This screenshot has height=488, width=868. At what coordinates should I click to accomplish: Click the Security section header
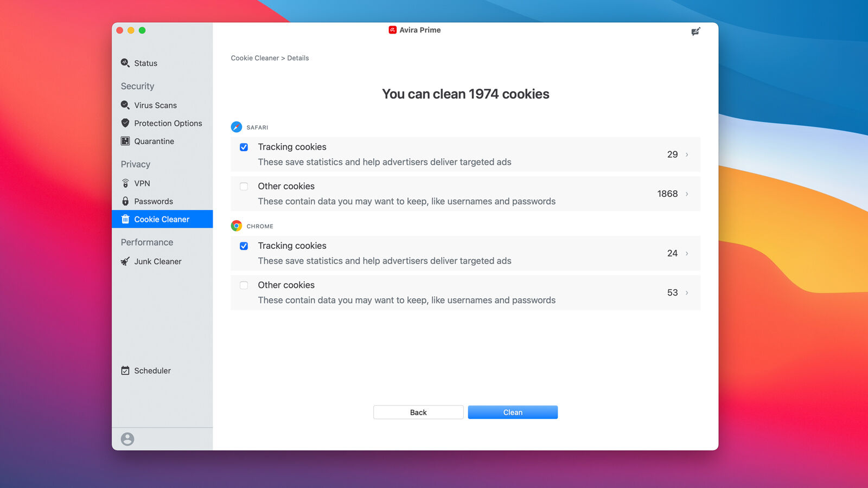click(x=137, y=86)
